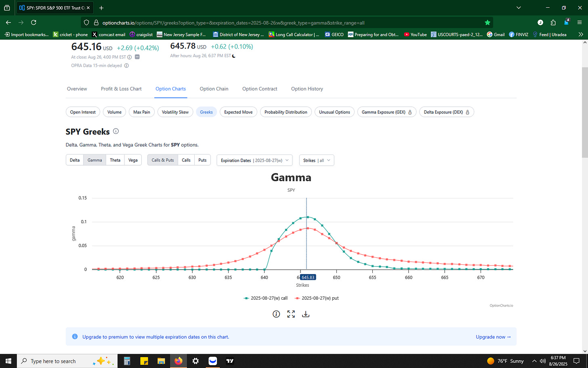Show hidden system tray icons
This screenshot has height=368, width=588.
[x=534, y=361]
